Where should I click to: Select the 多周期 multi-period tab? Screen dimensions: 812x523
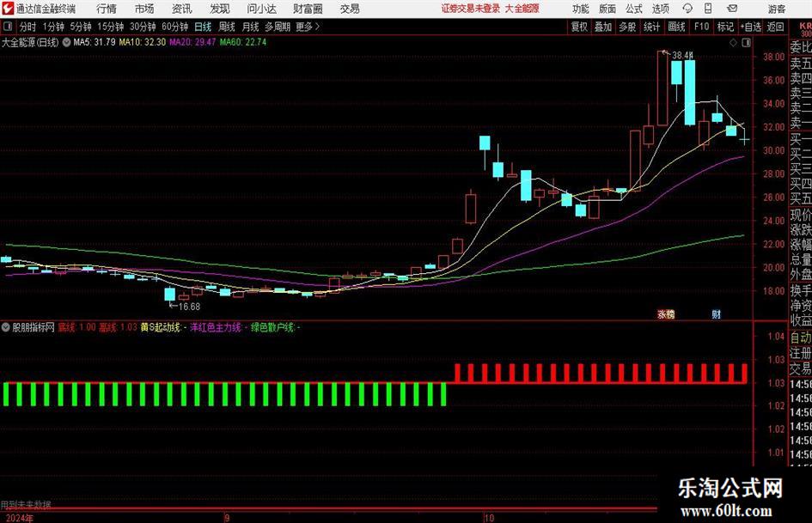(x=278, y=27)
